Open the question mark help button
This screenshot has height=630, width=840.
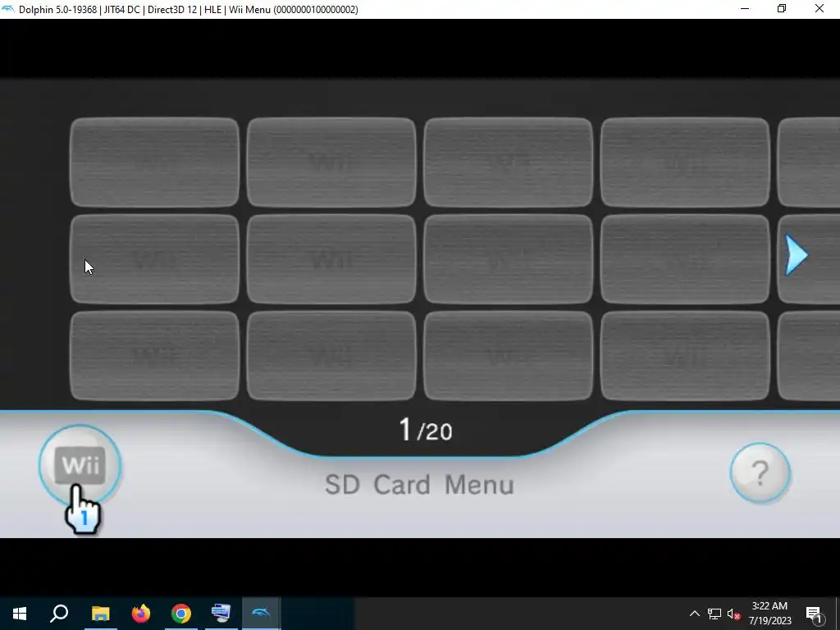[760, 473]
